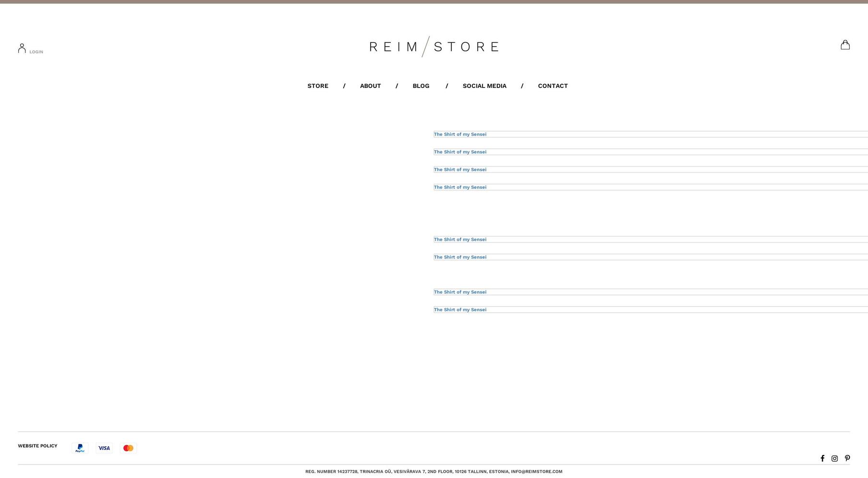Click the LOGIN link
Viewport: 868px width, 478px height.
[x=36, y=52]
